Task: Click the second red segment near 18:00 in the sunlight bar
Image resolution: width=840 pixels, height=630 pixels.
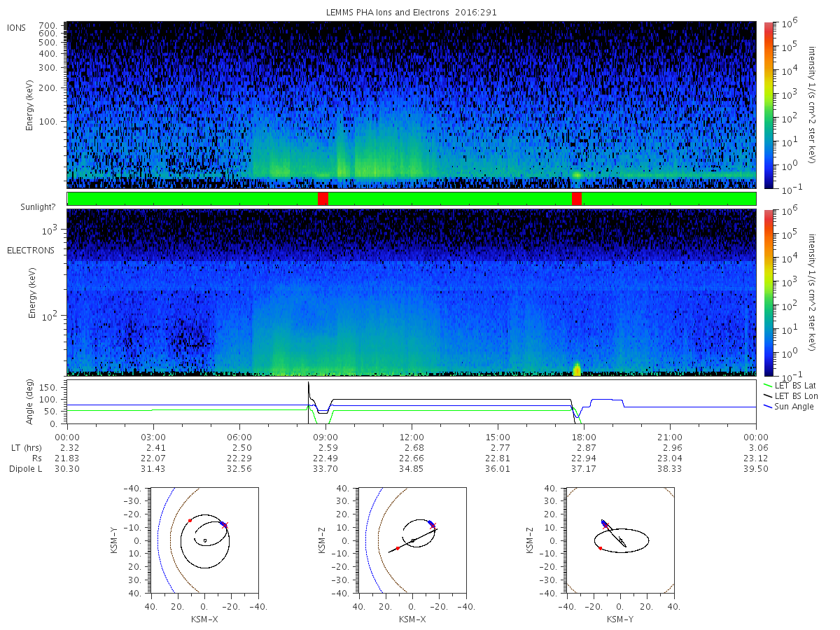Action: tap(577, 199)
